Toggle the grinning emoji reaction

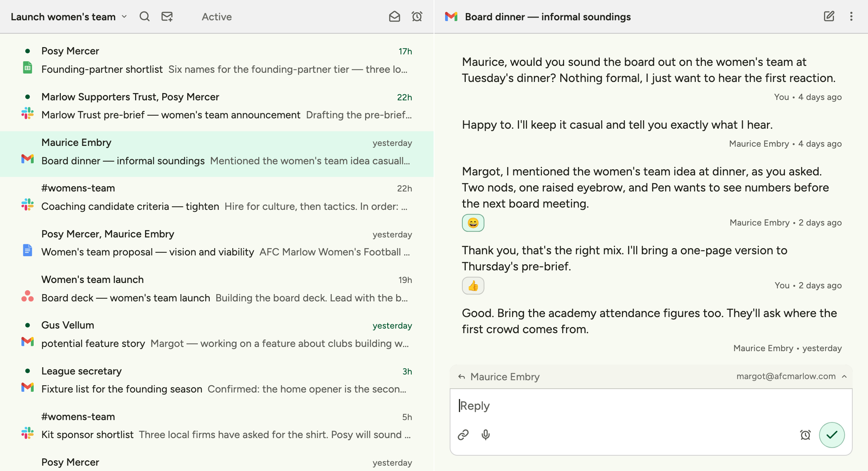click(473, 223)
